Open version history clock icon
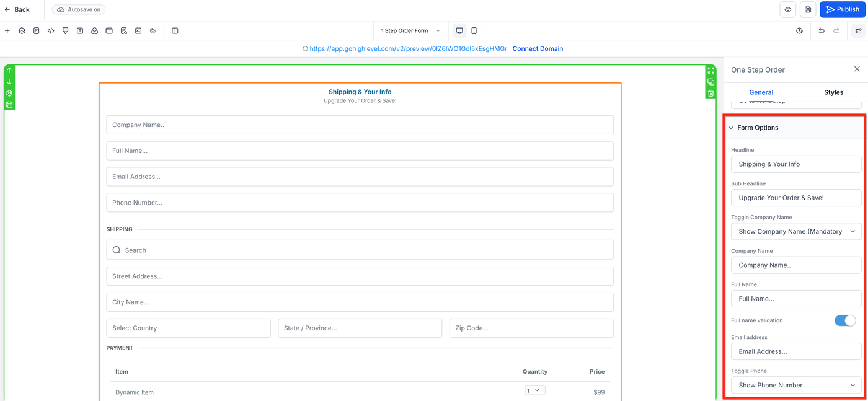This screenshot has height=401, width=868. tap(800, 30)
